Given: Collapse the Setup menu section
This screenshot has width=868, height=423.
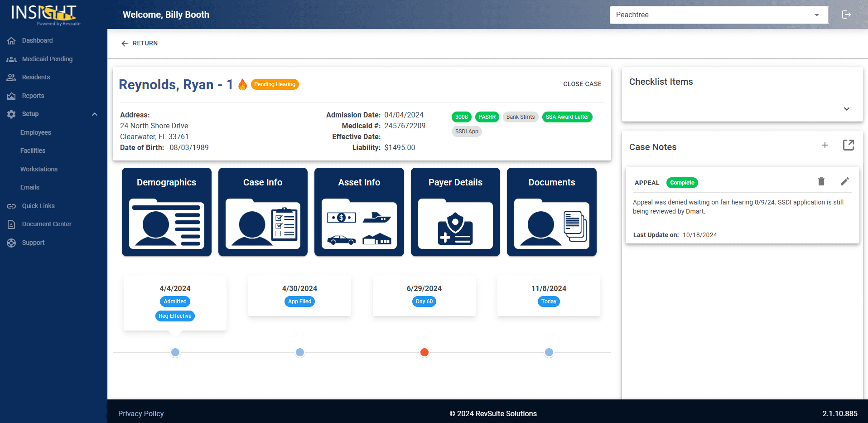Looking at the screenshot, I should 95,114.
